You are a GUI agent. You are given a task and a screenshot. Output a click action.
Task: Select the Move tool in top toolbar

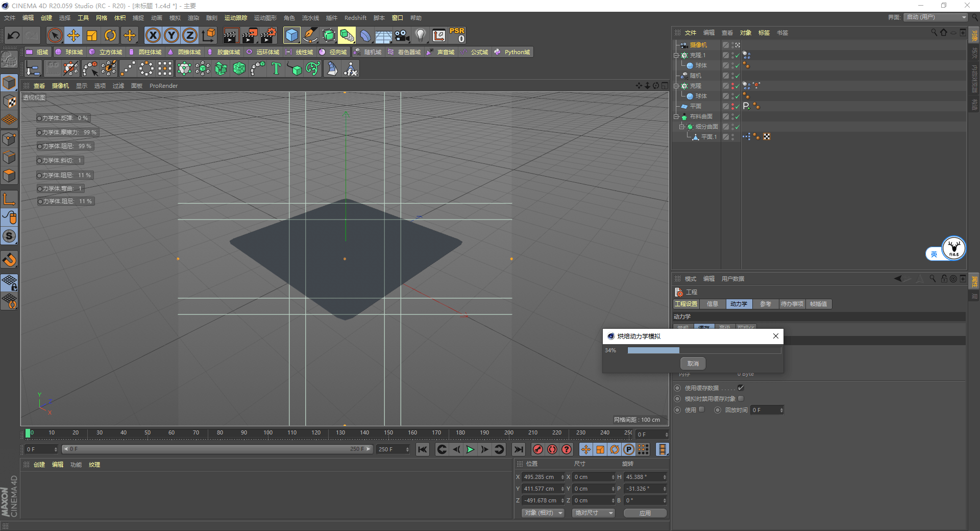[73, 35]
